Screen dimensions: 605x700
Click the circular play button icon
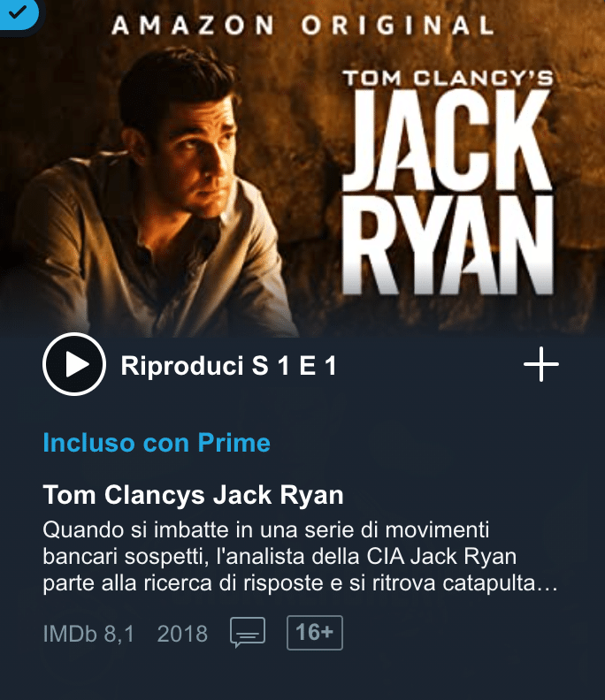74,364
